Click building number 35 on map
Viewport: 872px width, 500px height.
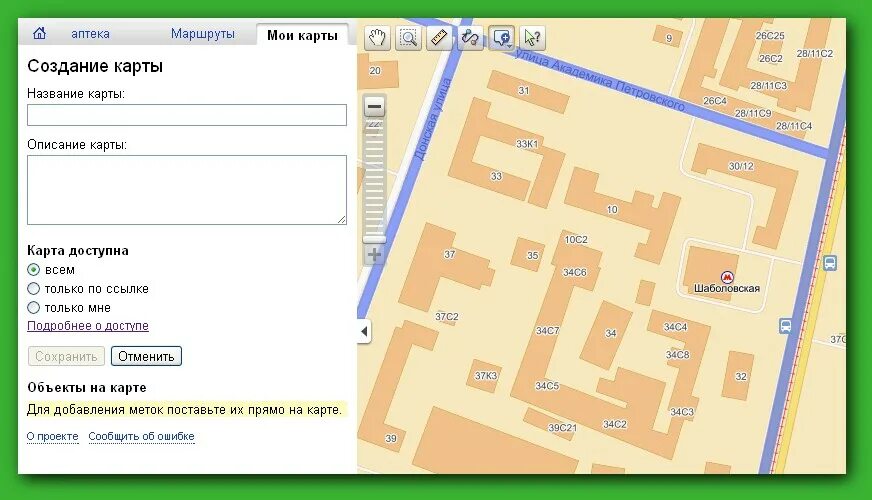[x=533, y=256]
